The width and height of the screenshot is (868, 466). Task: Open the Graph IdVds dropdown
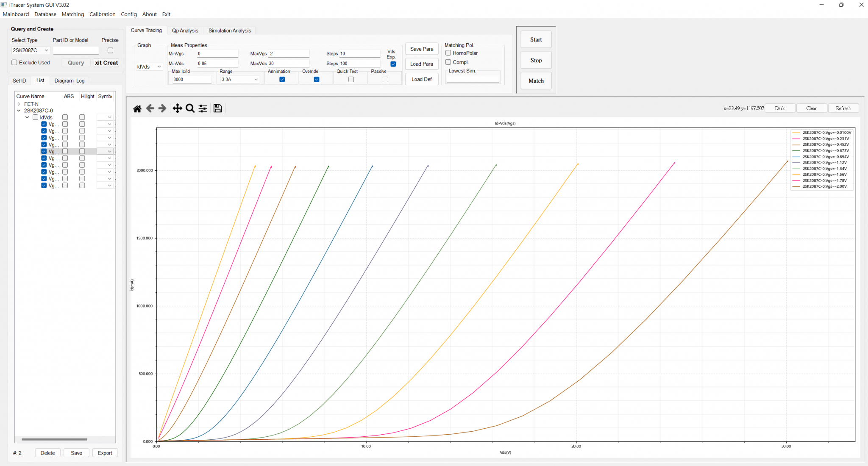[x=149, y=67]
